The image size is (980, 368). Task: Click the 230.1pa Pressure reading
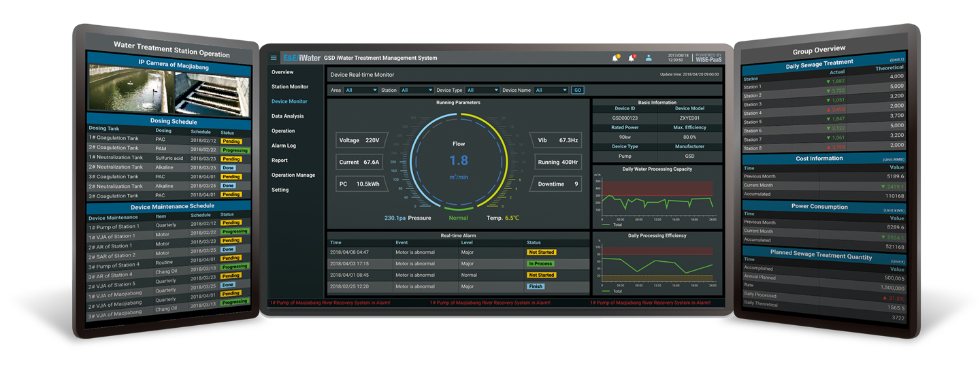[407, 218]
